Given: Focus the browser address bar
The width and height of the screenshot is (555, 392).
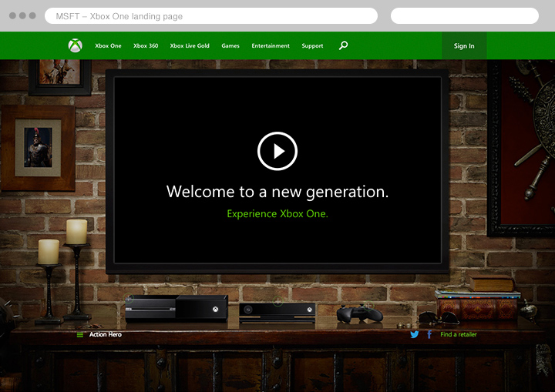Looking at the screenshot, I should click(x=211, y=16).
